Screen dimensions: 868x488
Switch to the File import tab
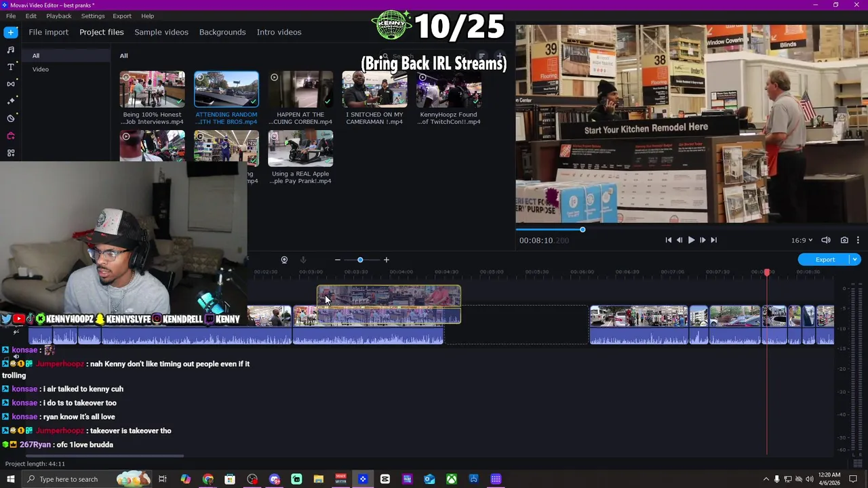pyautogui.click(x=48, y=32)
